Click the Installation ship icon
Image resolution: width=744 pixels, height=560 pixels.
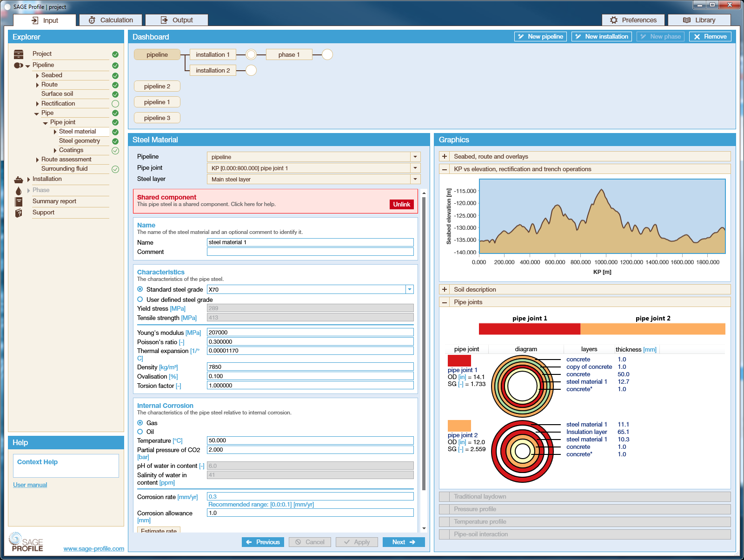click(19, 180)
